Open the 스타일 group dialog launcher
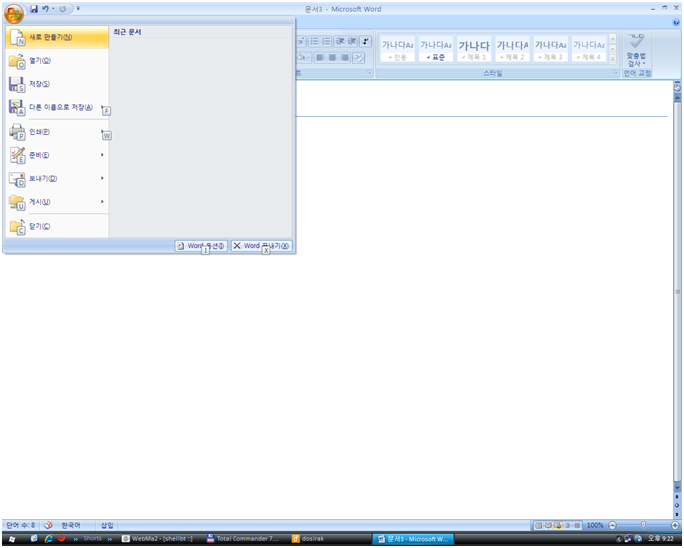Image resolution: width=684 pixels, height=548 pixels. tap(616, 73)
